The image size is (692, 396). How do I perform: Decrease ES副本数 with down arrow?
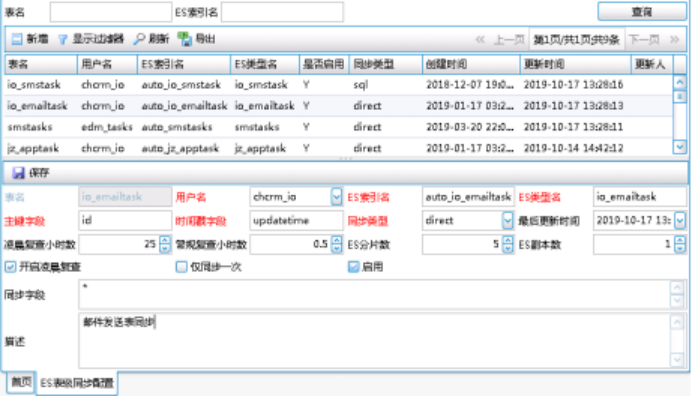pyautogui.click(x=680, y=249)
